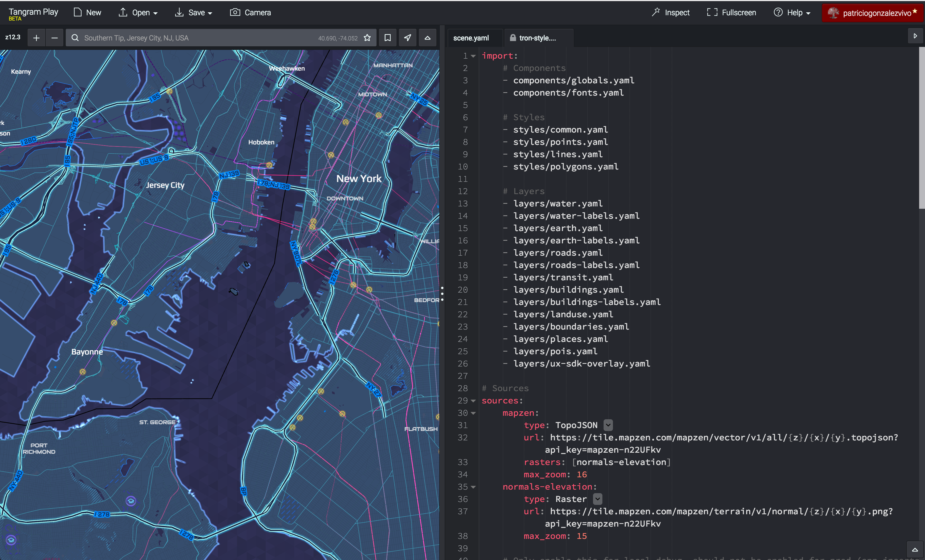Click the user avatar image
Viewport: 925px width, 560px height.
[x=833, y=13]
